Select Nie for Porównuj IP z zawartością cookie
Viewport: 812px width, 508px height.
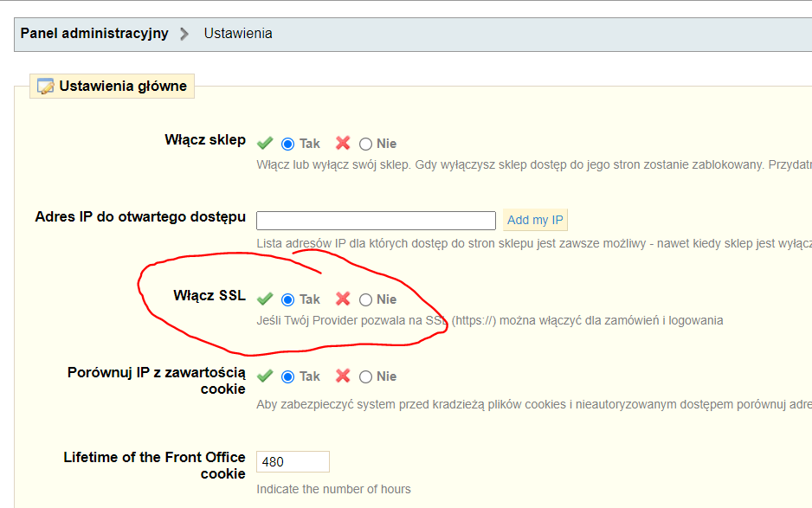click(x=365, y=377)
